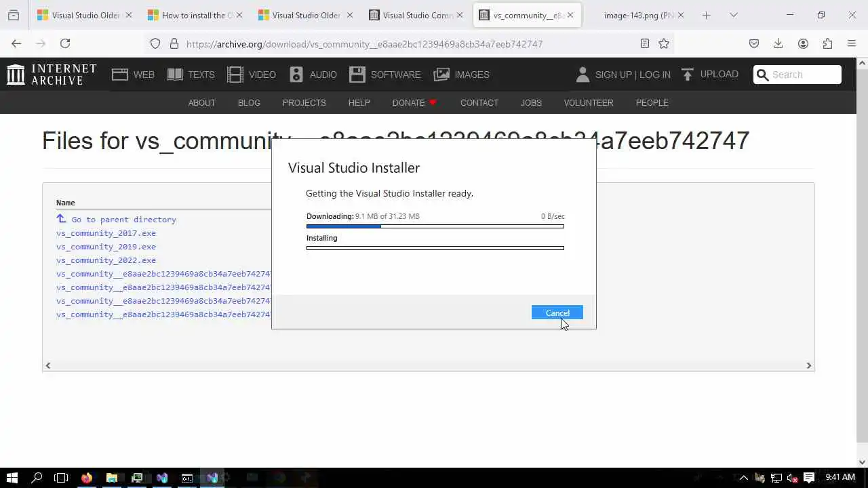Open Task View on taskbar
Viewport: 868px width, 488px height.
pyautogui.click(x=61, y=478)
